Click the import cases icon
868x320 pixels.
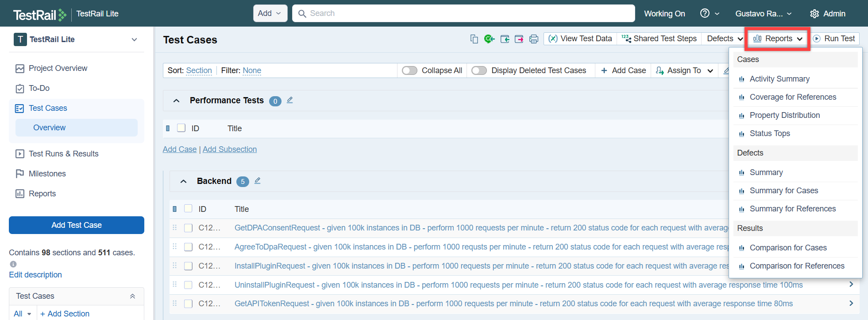(x=505, y=39)
